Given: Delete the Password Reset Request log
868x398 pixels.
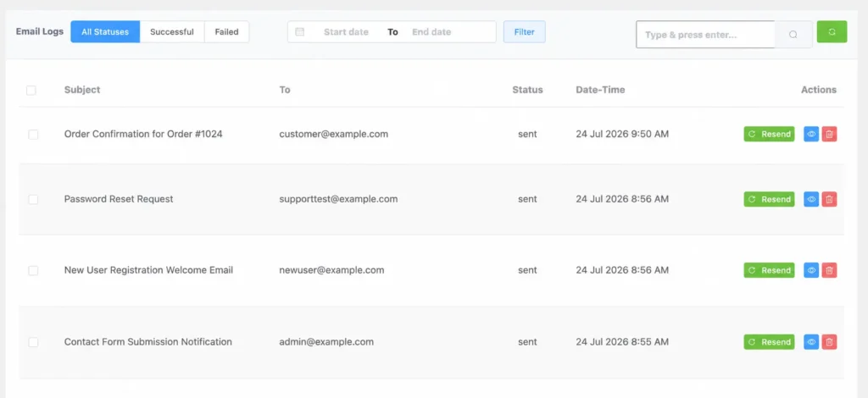Looking at the screenshot, I should tap(829, 199).
